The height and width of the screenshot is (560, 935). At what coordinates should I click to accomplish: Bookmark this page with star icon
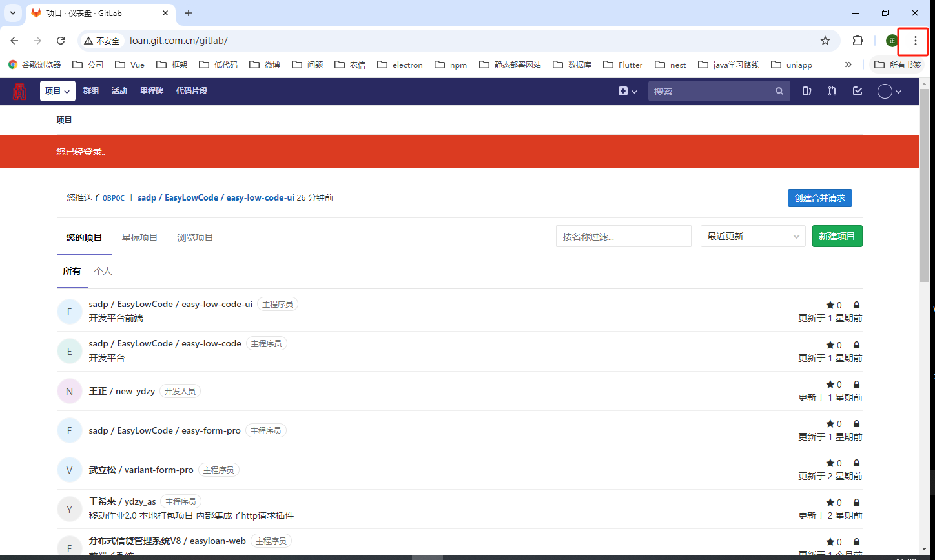tap(825, 41)
